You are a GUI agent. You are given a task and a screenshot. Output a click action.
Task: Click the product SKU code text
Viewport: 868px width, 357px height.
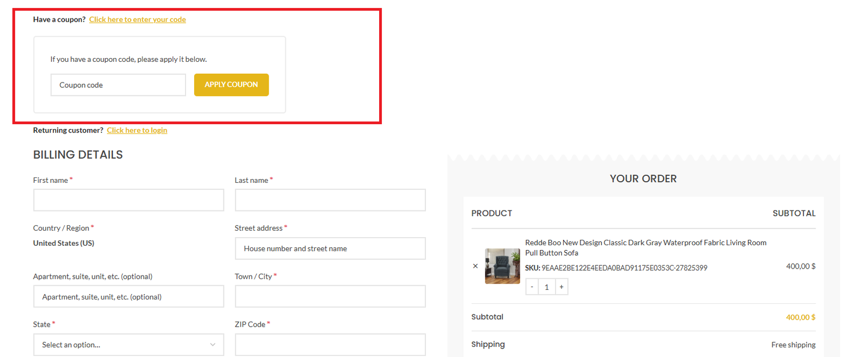click(624, 268)
